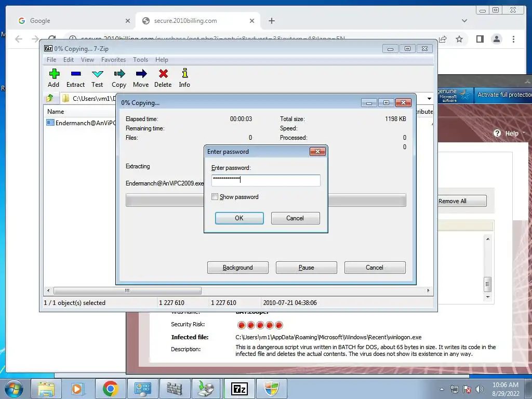The image size is (532, 399).
Task: Click the Move toolbar icon
Action: tap(141, 78)
